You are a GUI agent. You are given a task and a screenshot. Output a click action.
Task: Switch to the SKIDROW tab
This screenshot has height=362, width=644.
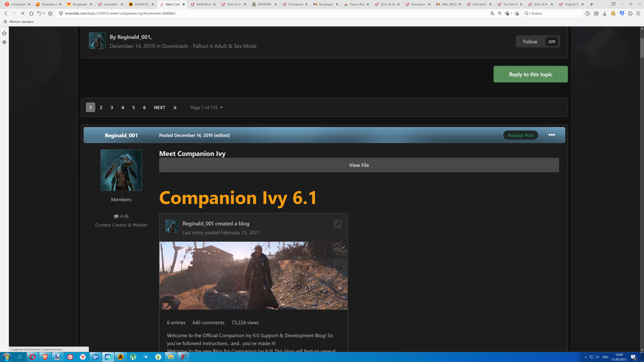(x=264, y=4)
